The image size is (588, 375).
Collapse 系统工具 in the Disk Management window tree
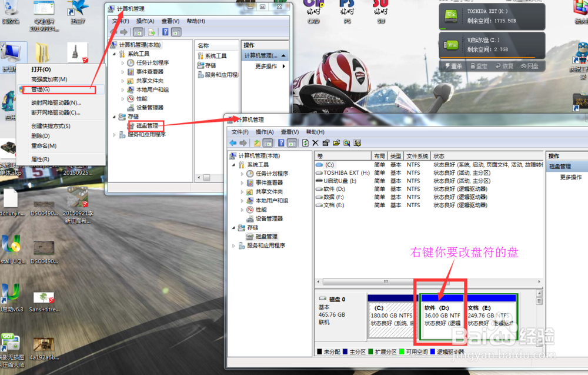click(x=233, y=165)
